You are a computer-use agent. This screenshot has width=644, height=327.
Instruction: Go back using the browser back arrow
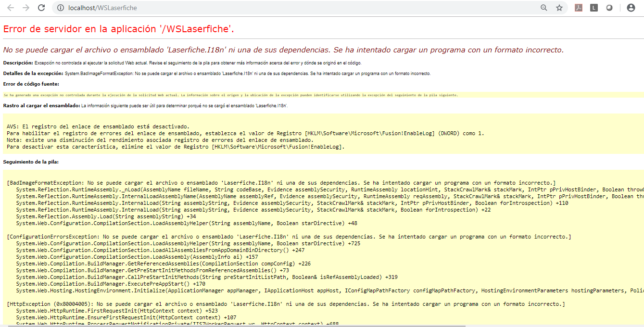[11, 8]
